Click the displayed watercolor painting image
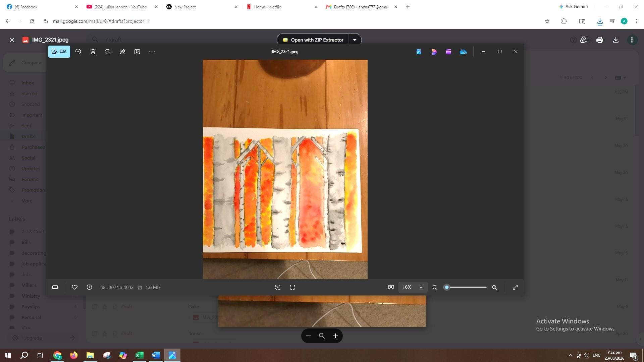The image size is (644, 362). (285, 169)
